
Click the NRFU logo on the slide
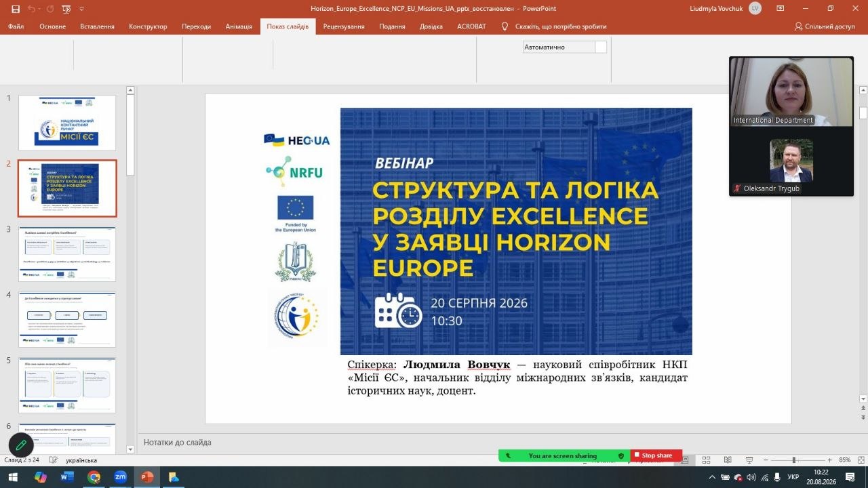[293, 171]
